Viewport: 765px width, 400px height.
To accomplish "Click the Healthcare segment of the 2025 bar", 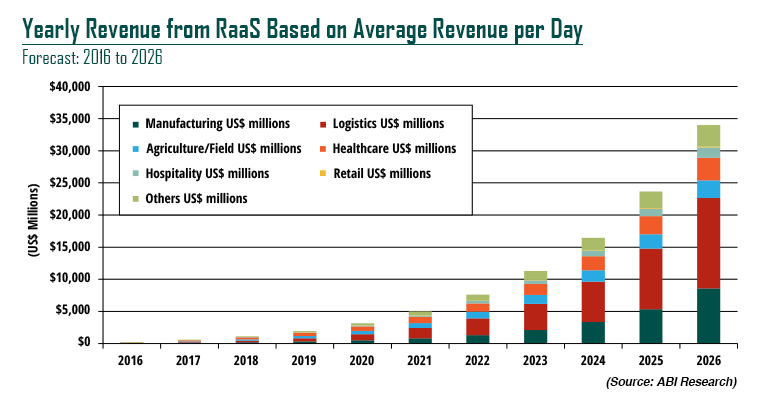I will click(651, 225).
